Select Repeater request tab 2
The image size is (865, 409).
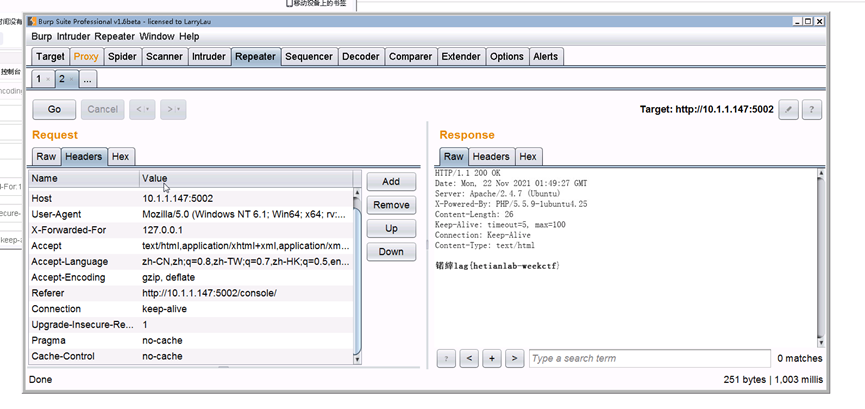[x=62, y=79]
